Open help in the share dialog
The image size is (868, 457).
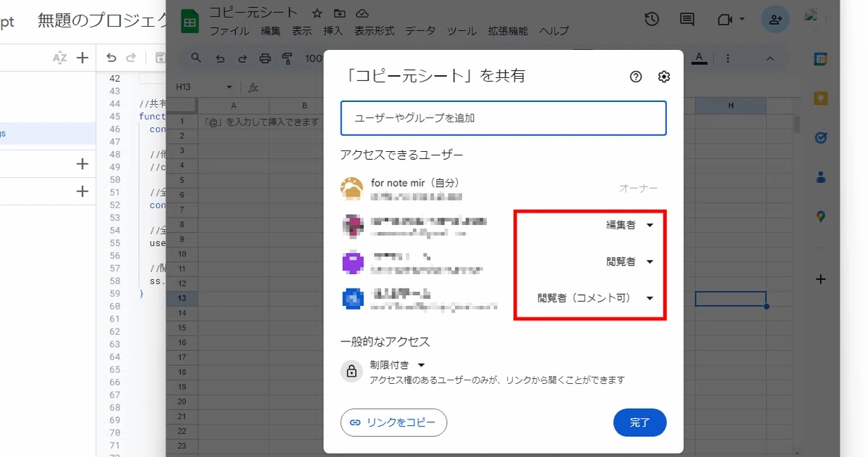(x=636, y=77)
